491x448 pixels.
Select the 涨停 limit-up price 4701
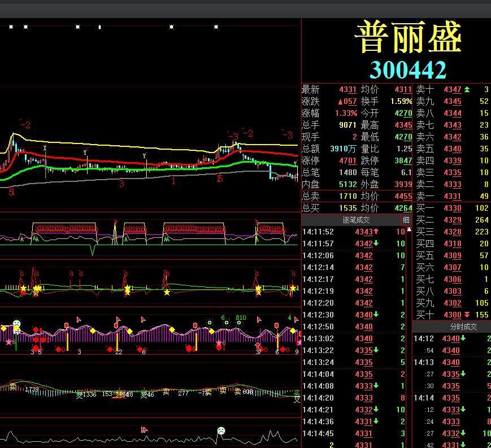348,160
